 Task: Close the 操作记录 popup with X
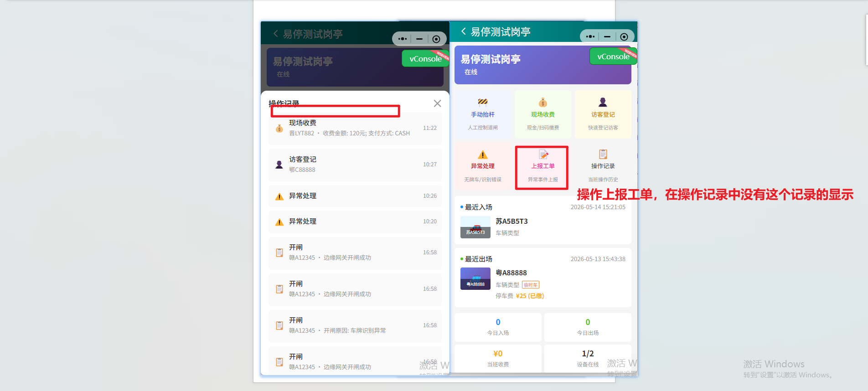[x=437, y=103]
